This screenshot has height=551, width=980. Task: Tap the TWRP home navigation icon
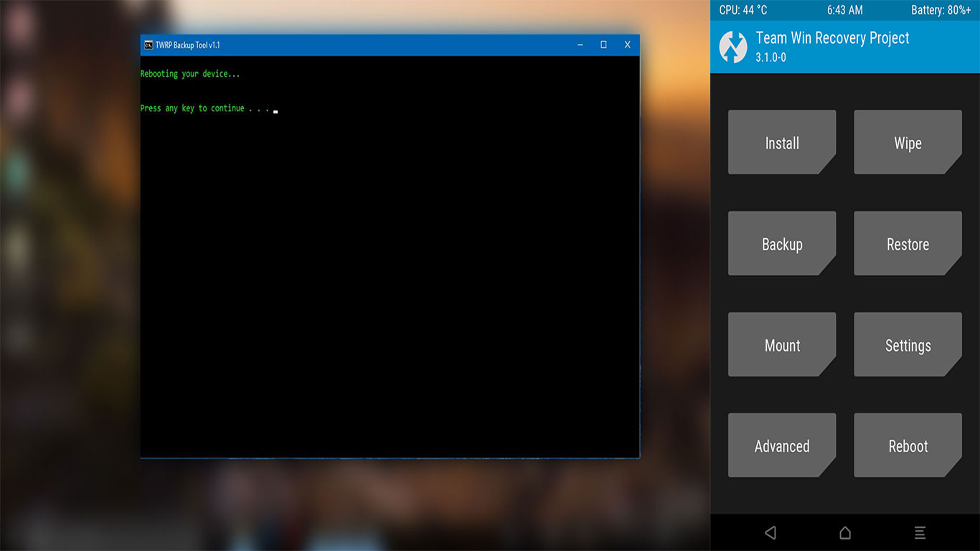tap(845, 532)
